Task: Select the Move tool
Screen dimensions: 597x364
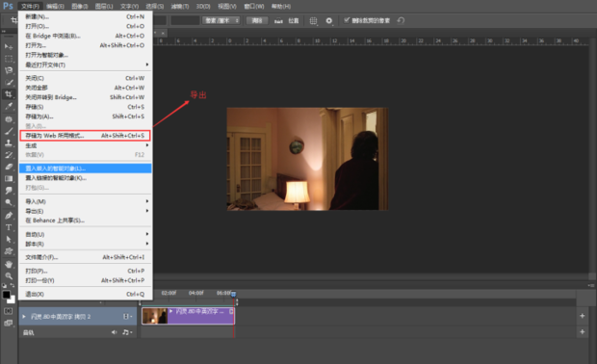Action: coord(9,46)
